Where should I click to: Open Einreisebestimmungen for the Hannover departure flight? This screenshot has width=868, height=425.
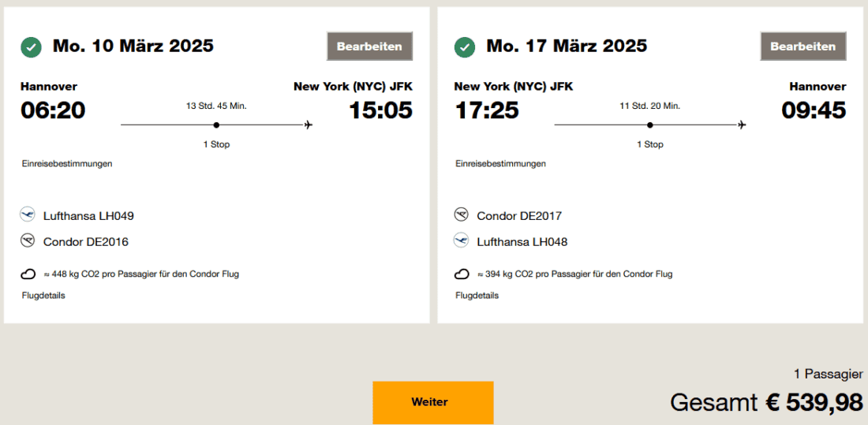67,164
